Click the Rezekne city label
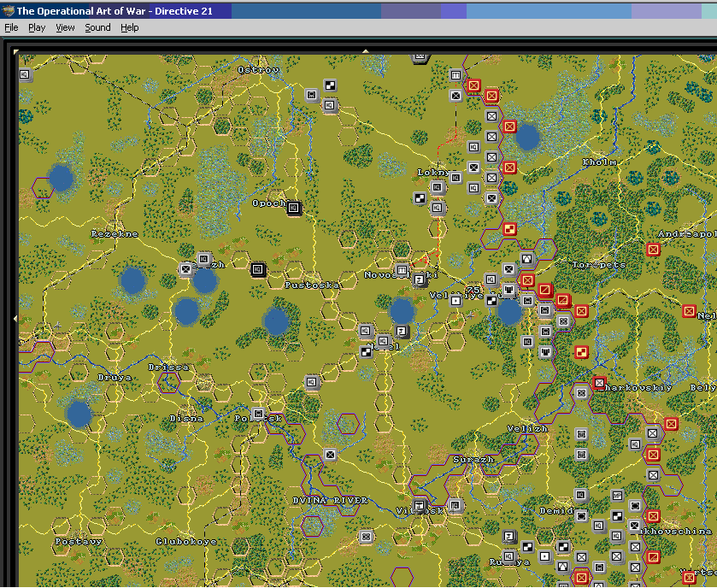 point(115,234)
